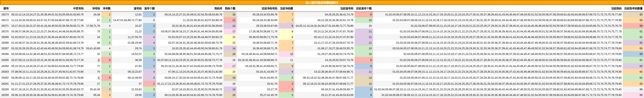Select the 热码个数 column header
This screenshot has width=644, height=98.
click(x=230, y=8)
